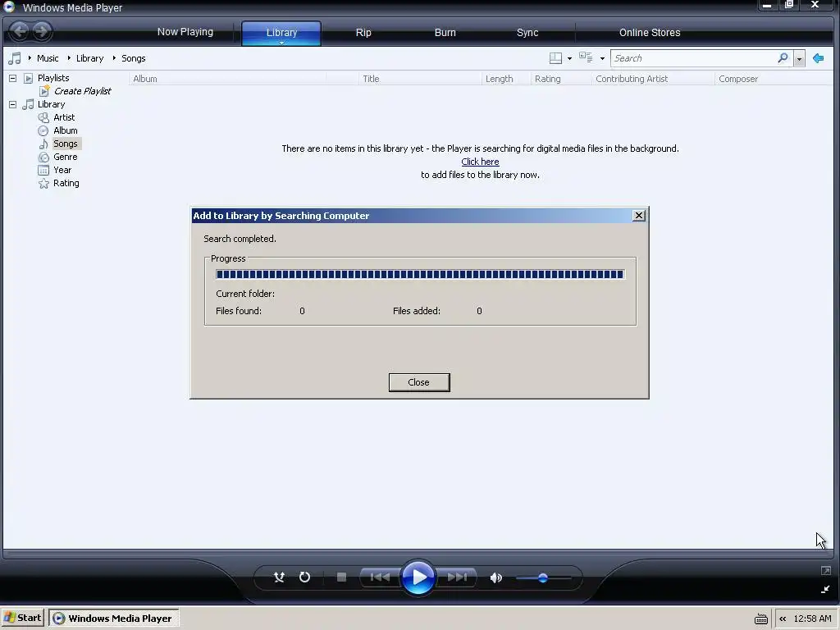The height and width of the screenshot is (630, 840).
Task: Go back with the Back arrow button
Action: tap(20, 31)
